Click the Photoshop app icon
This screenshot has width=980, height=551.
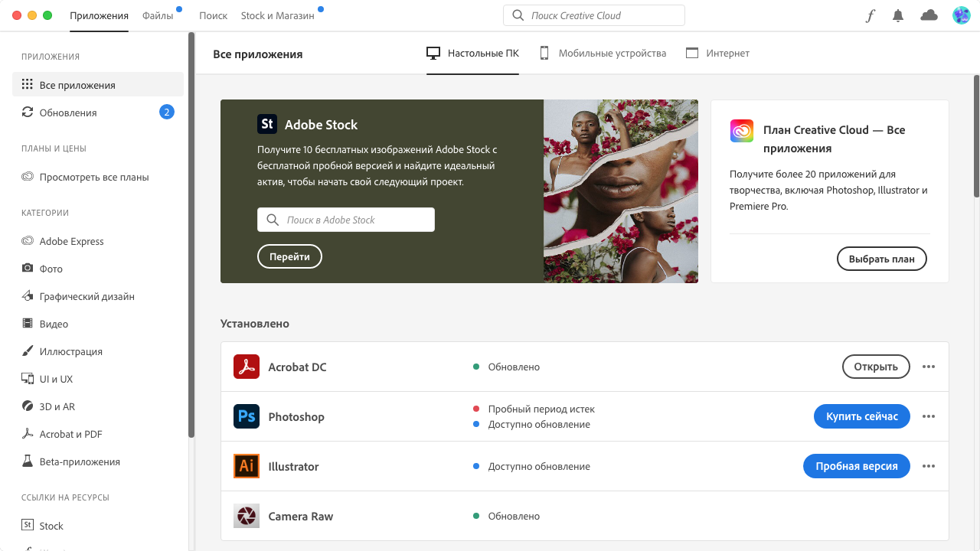pyautogui.click(x=247, y=416)
